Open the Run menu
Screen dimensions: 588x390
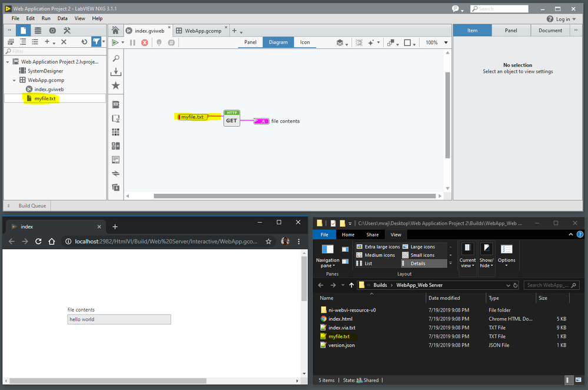click(46, 18)
